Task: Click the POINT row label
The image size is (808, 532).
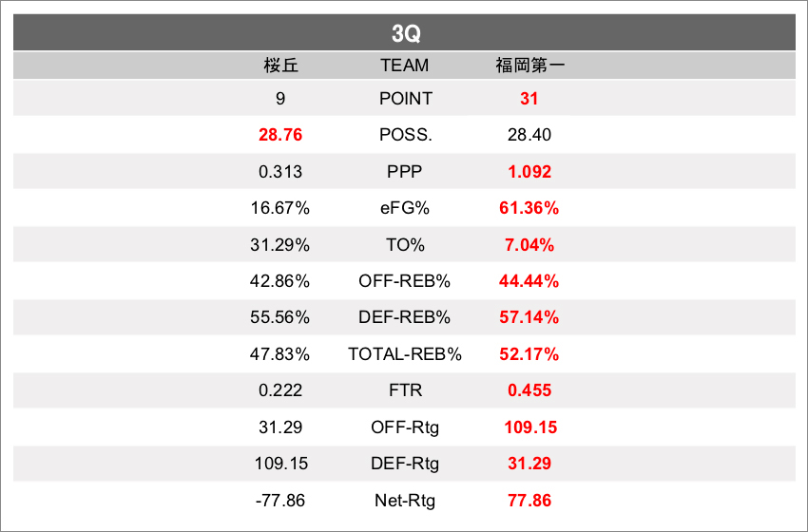Action: coord(405,99)
